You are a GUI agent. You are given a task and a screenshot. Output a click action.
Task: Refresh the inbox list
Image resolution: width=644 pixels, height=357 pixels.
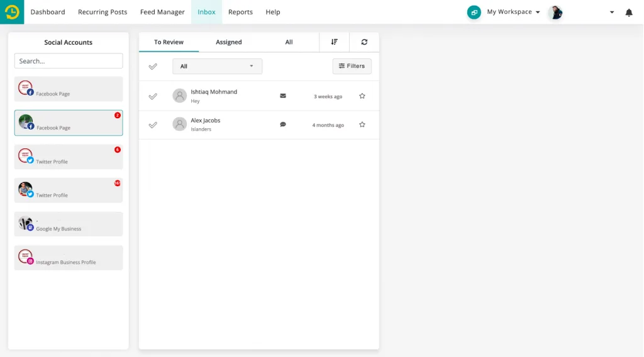[364, 42]
